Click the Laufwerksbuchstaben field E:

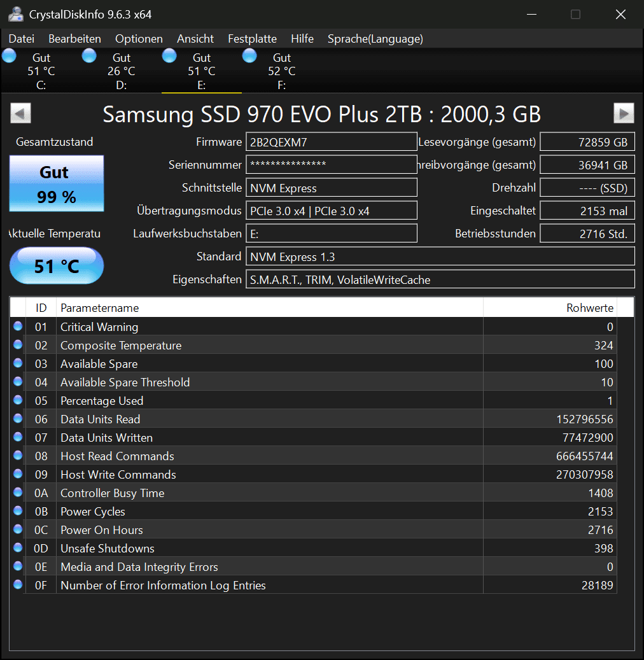click(x=332, y=233)
